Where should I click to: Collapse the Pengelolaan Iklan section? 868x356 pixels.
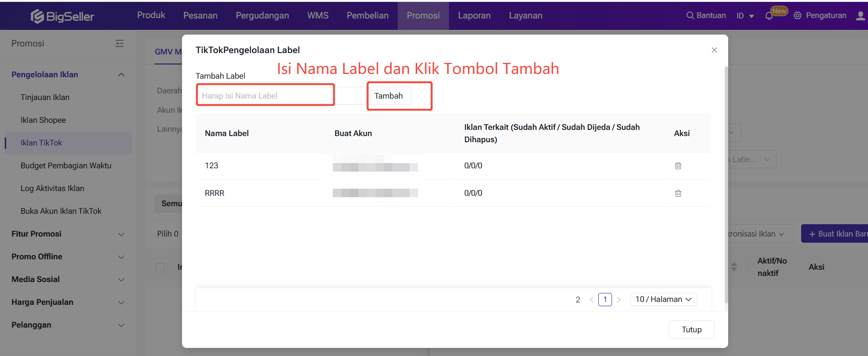click(x=121, y=75)
